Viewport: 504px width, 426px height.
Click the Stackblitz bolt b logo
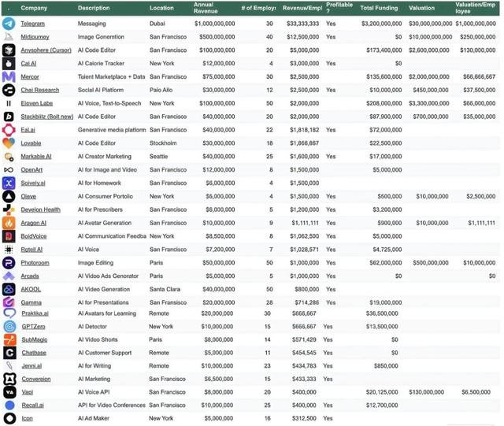(9, 117)
